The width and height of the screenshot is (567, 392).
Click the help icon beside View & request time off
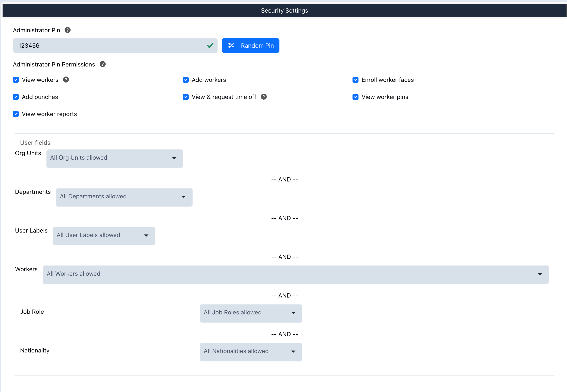pyautogui.click(x=264, y=97)
